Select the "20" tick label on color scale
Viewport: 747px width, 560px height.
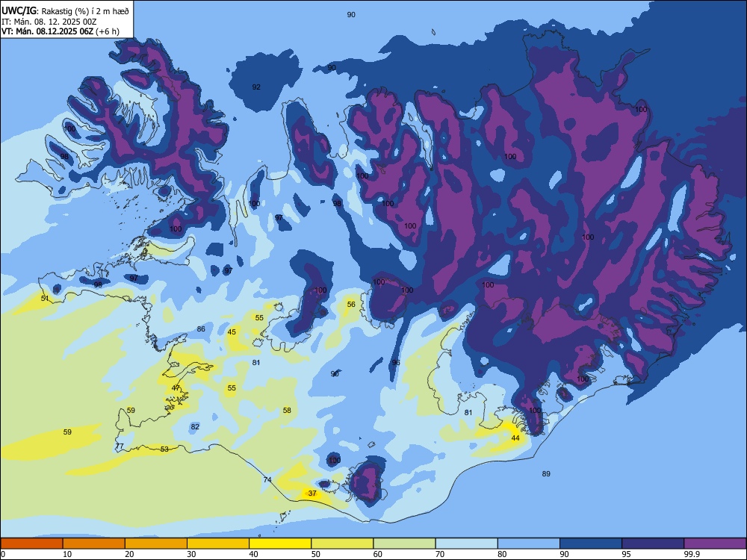(x=129, y=554)
